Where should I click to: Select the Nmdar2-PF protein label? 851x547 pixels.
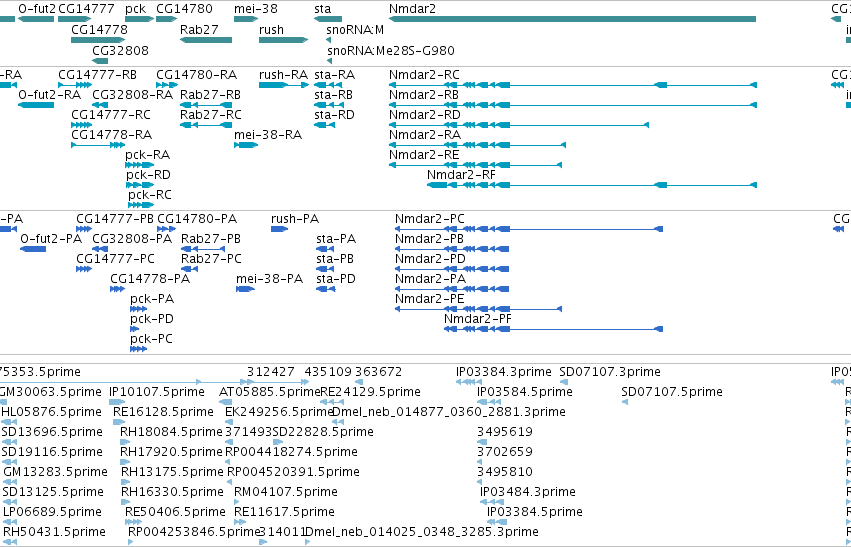click(478, 319)
